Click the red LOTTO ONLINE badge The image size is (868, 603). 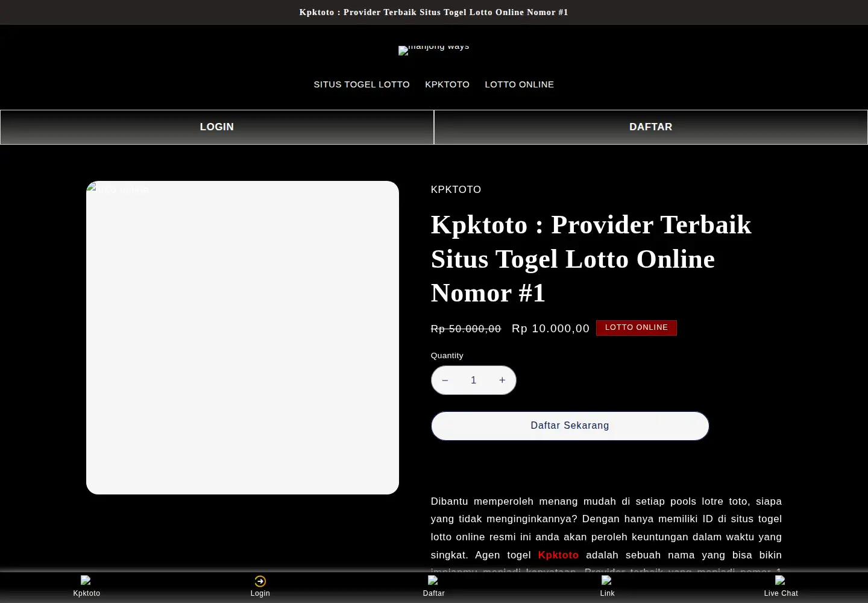[x=637, y=327]
